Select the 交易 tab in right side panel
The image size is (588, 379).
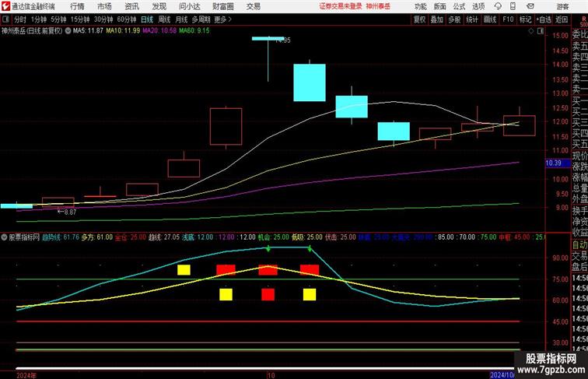pyautogui.click(x=579, y=256)
